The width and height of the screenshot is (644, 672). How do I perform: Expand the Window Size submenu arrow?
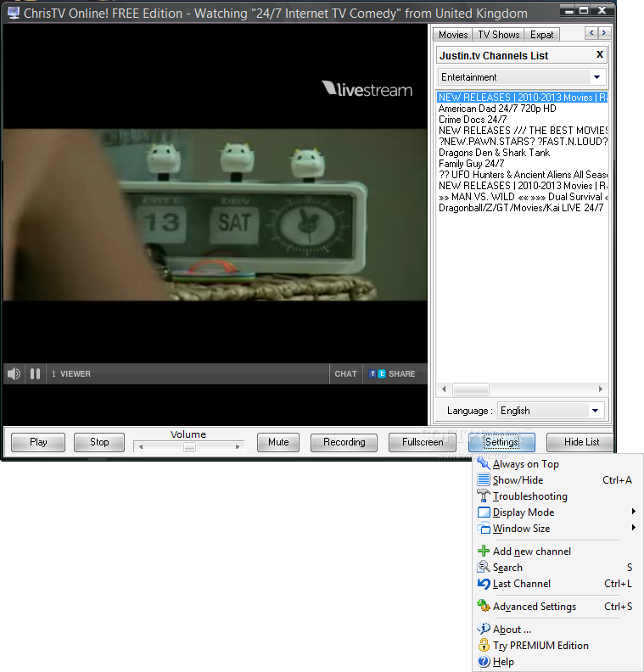coord(633,528)
